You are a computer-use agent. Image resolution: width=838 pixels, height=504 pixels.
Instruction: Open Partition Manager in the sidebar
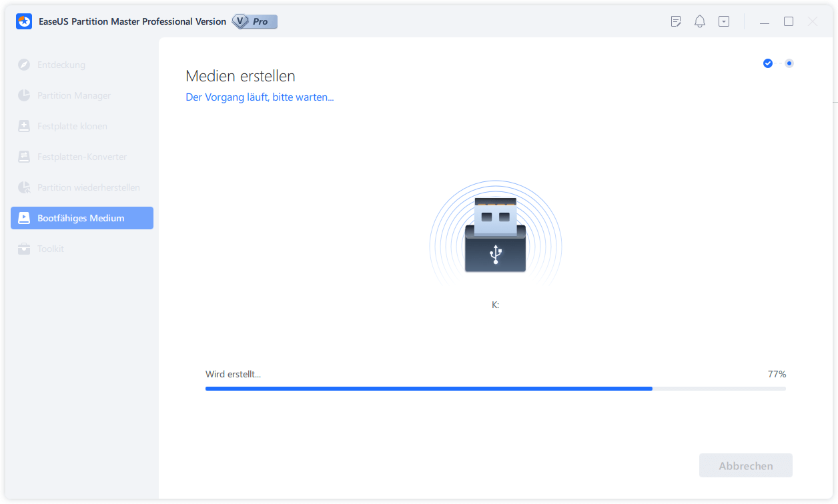(x=82, y=95)
